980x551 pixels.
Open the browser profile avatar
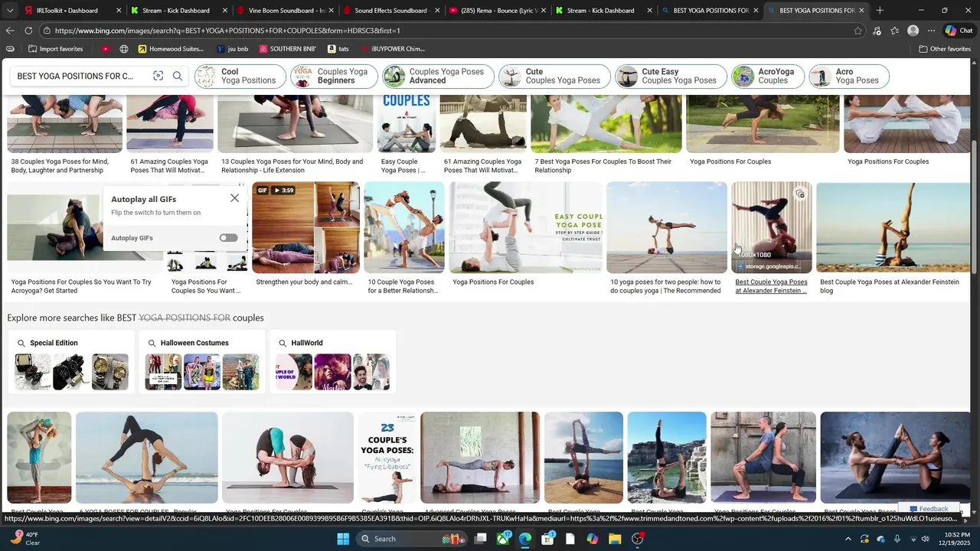pos(913,31)
